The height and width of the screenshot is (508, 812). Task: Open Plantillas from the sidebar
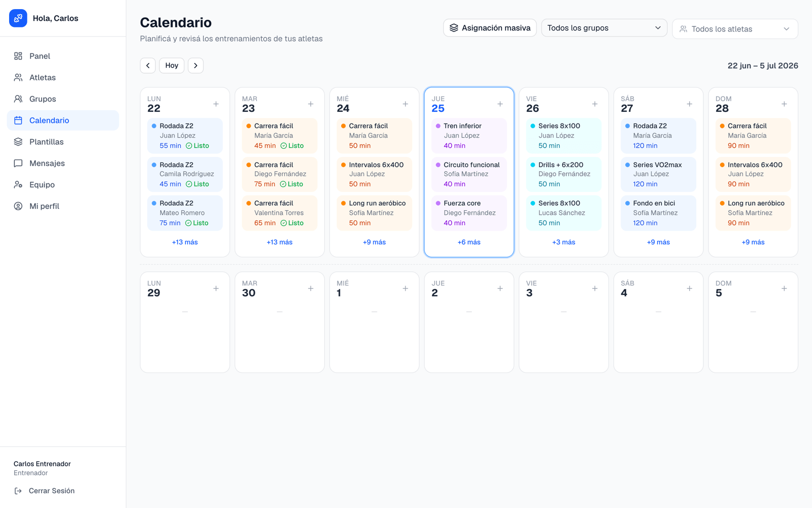coord(63,142)
